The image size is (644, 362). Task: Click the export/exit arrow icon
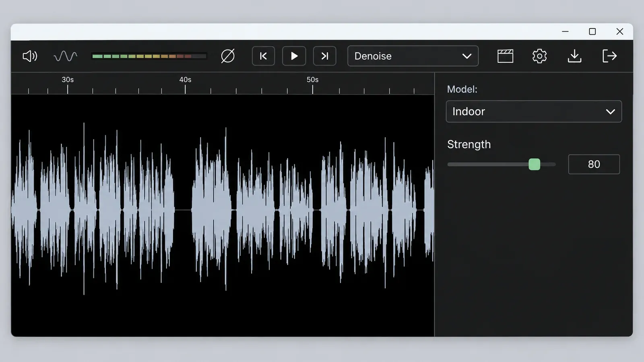(609, 56)
